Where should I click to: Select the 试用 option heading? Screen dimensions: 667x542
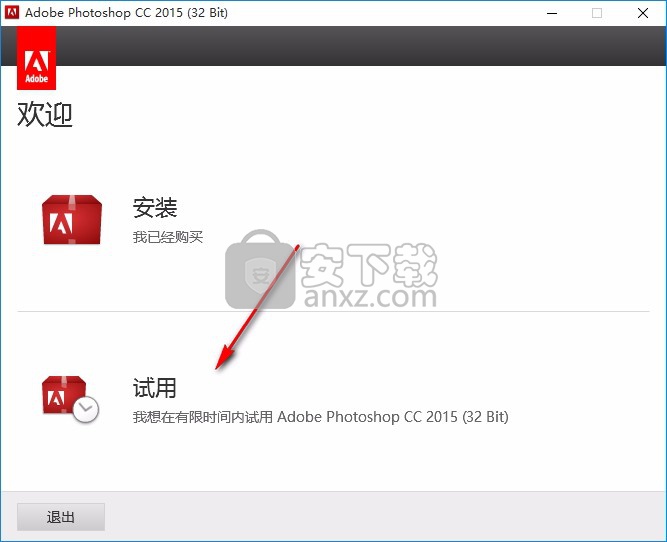(x=155, y=388)
